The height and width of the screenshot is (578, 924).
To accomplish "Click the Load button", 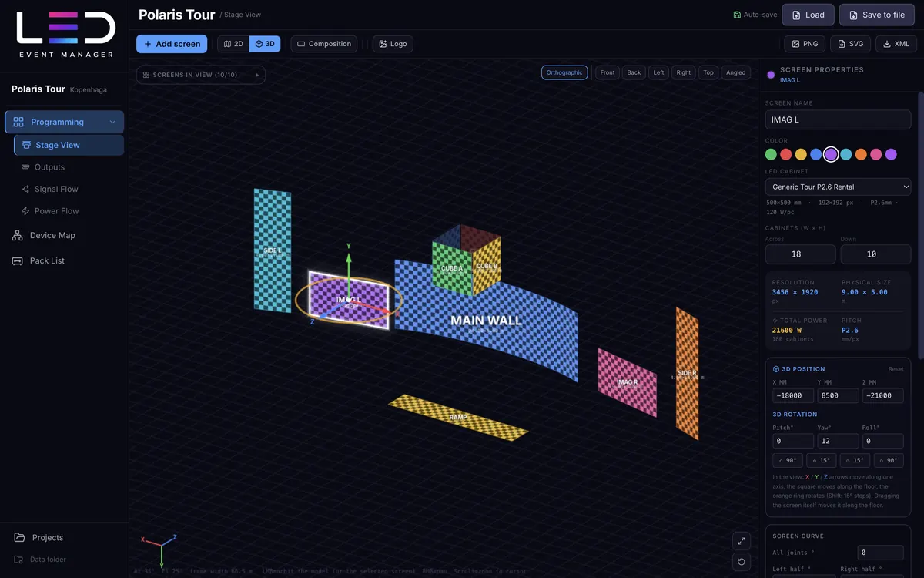I will (x=808, y=15).
